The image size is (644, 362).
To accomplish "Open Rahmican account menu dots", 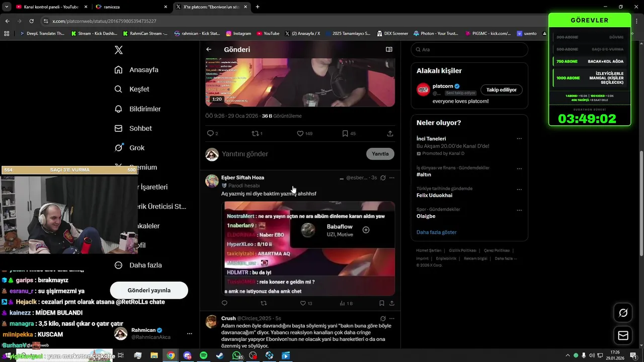I will [190, 333].
